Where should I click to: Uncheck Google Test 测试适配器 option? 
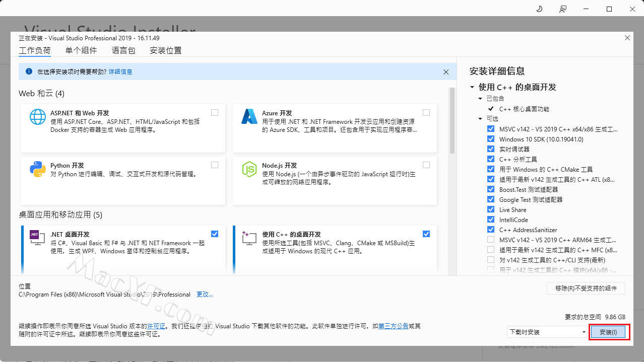tap(491, 199)
